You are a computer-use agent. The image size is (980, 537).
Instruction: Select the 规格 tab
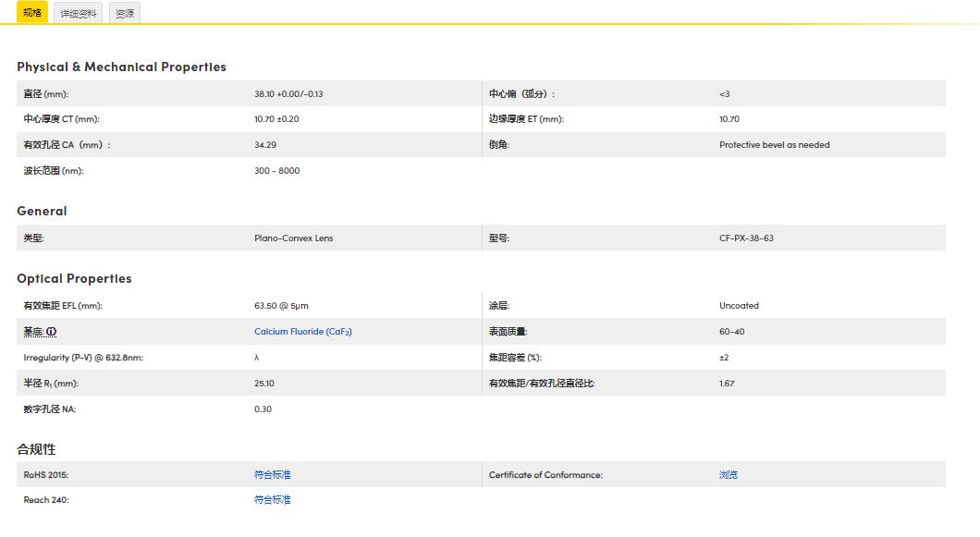(31, 13)
